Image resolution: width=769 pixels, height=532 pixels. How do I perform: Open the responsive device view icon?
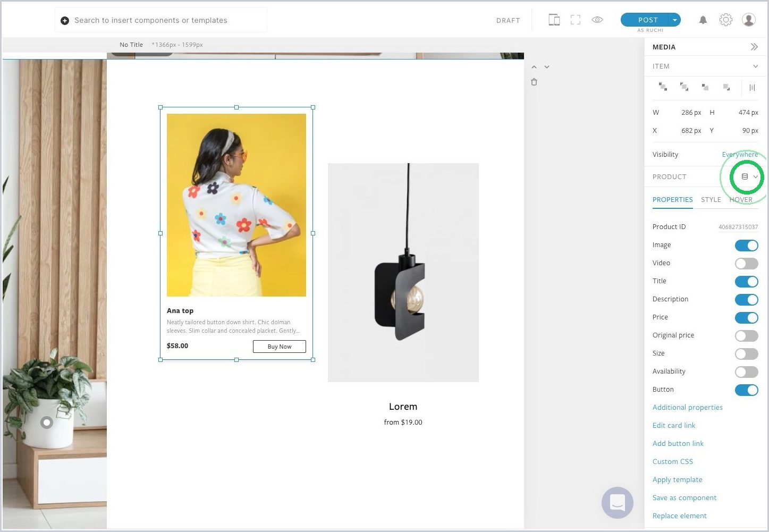[554, 20]
